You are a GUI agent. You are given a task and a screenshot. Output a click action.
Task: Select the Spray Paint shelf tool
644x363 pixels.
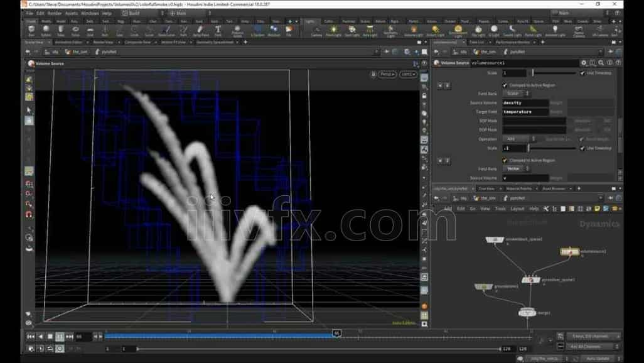pos(200,30)
